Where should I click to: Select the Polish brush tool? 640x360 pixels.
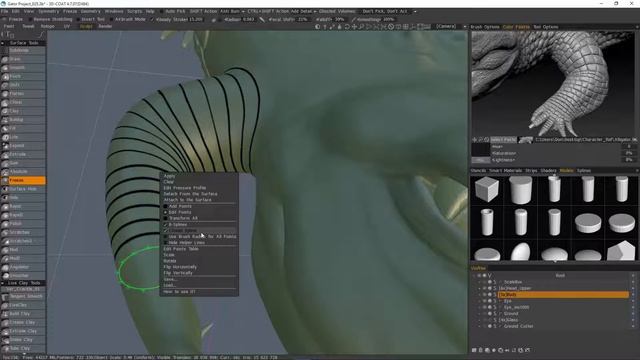click(x=23, y=224)
